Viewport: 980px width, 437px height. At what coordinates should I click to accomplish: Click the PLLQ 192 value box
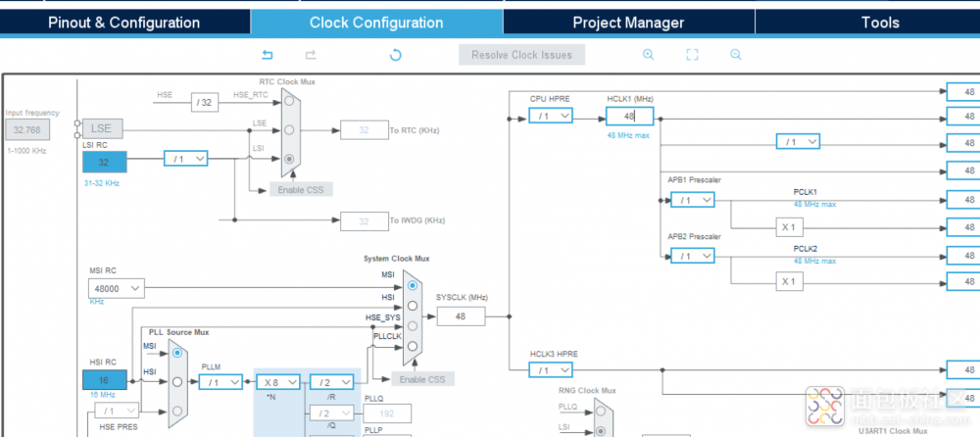pos(387,413)
